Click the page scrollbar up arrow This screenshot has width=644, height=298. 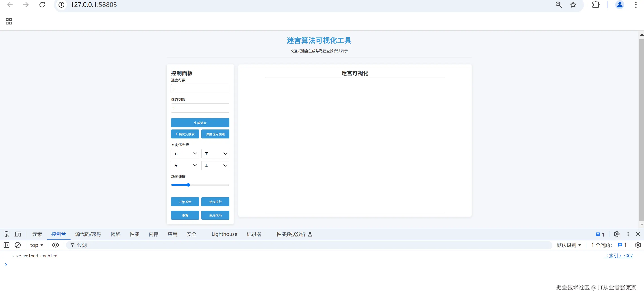[642, 35]
